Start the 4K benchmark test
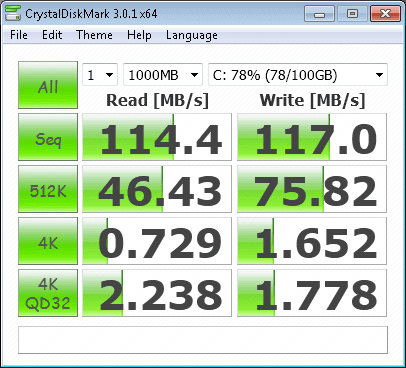The image size is (406, 368). tap(48, 241)
